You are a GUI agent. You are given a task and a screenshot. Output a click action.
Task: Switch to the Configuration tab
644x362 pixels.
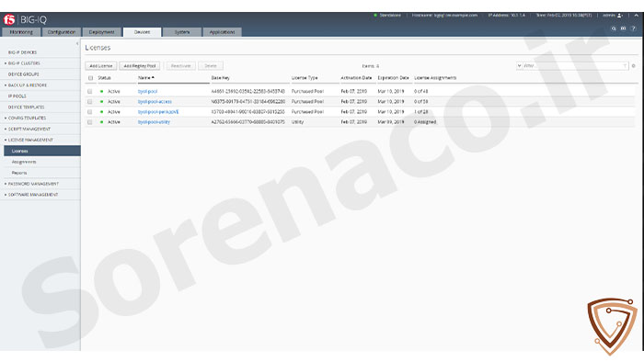click(62, 32)
